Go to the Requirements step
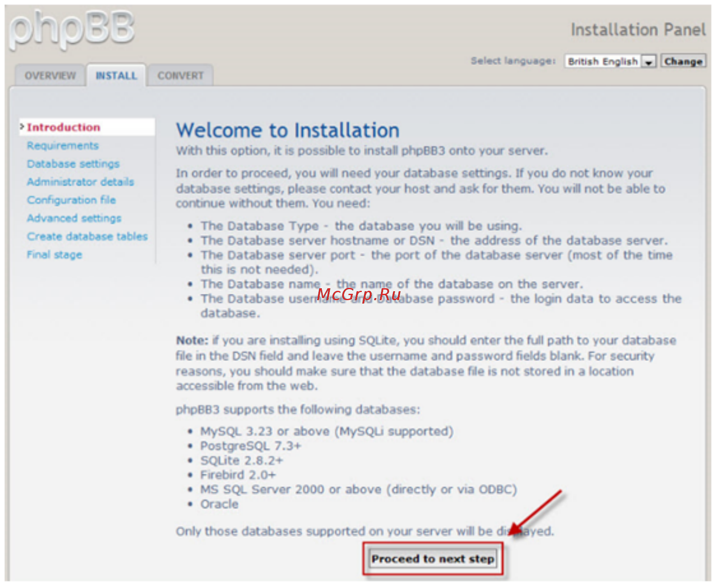The image size is (713, 588). click(63, 146)
